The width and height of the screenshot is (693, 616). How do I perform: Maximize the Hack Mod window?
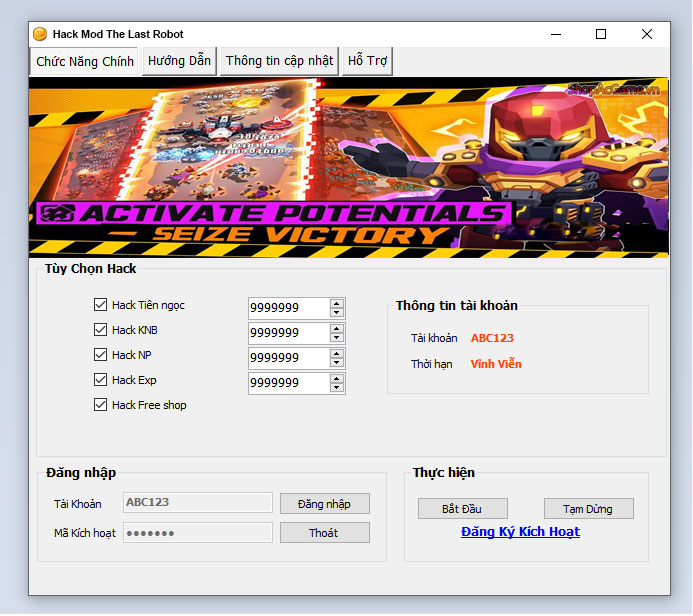point(601,34)
